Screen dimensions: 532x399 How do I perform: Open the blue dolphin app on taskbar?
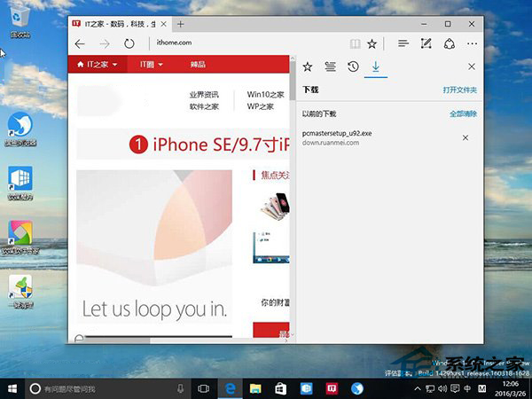click(357, 389)
